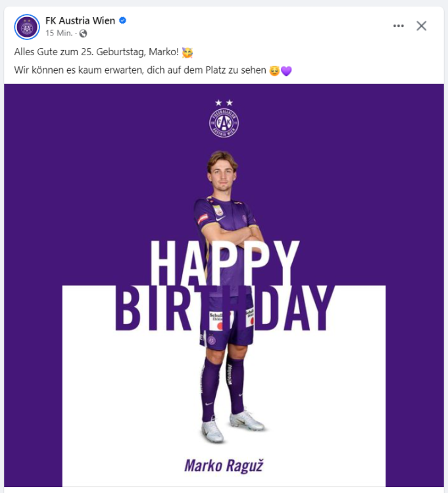Click the FK Austria Wien page name
The width and height of the screenshot is (448, 493).
[x=80, y=20]
